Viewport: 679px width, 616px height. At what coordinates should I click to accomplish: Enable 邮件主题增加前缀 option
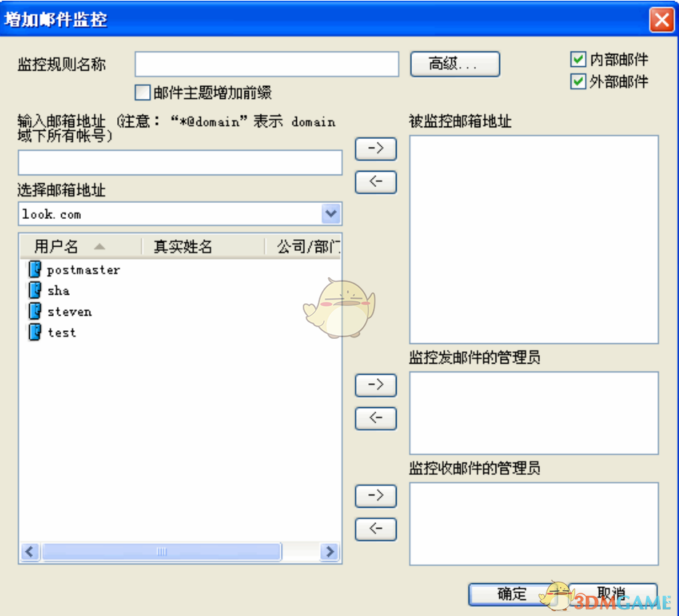[x=143, y=92]
